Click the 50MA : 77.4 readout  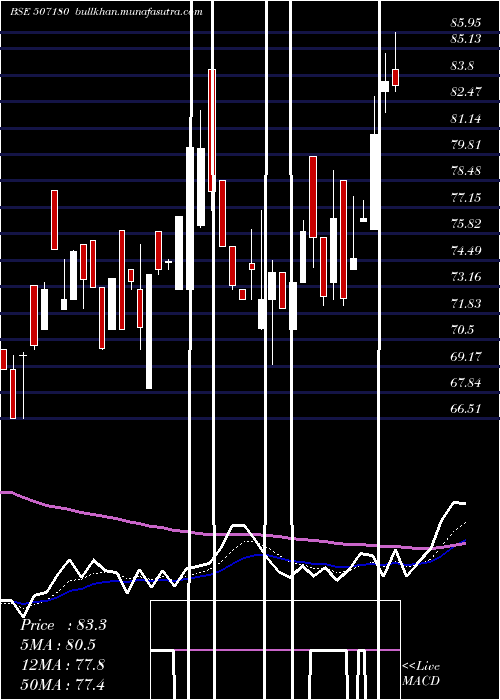tap(63, 684)
